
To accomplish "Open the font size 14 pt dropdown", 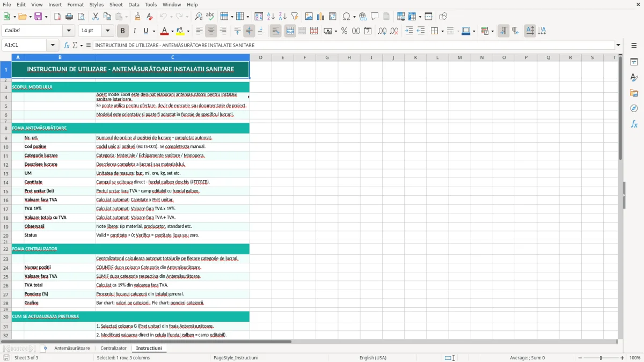I will [x=107, y=31].
